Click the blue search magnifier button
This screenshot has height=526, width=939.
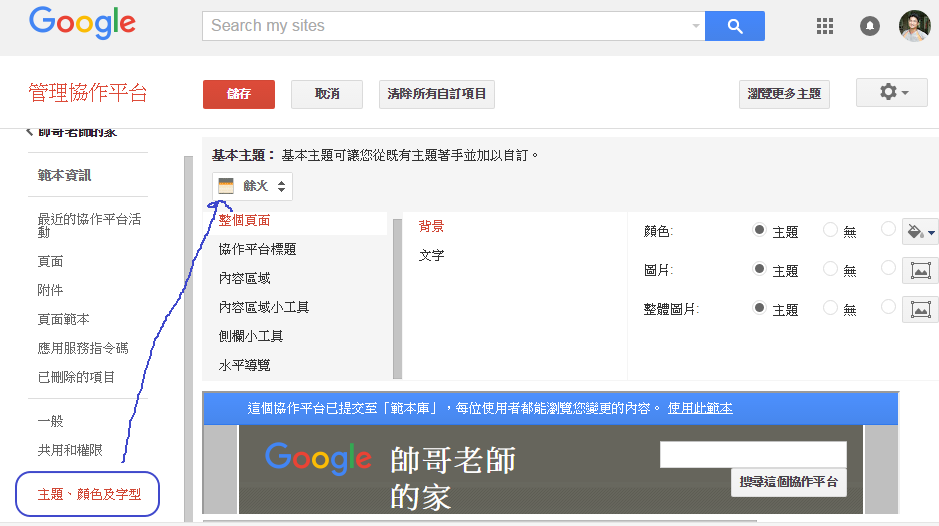coord(734,26)
